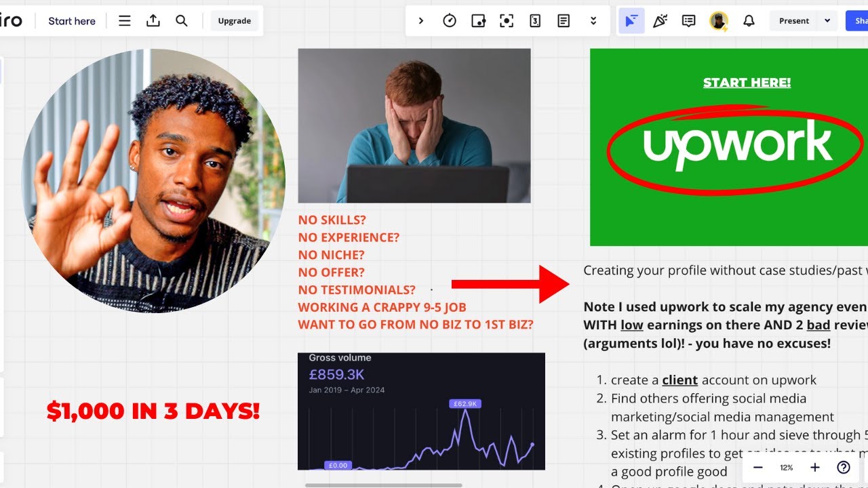
Task: Open the estimation card icon
Action: point(535,21)
